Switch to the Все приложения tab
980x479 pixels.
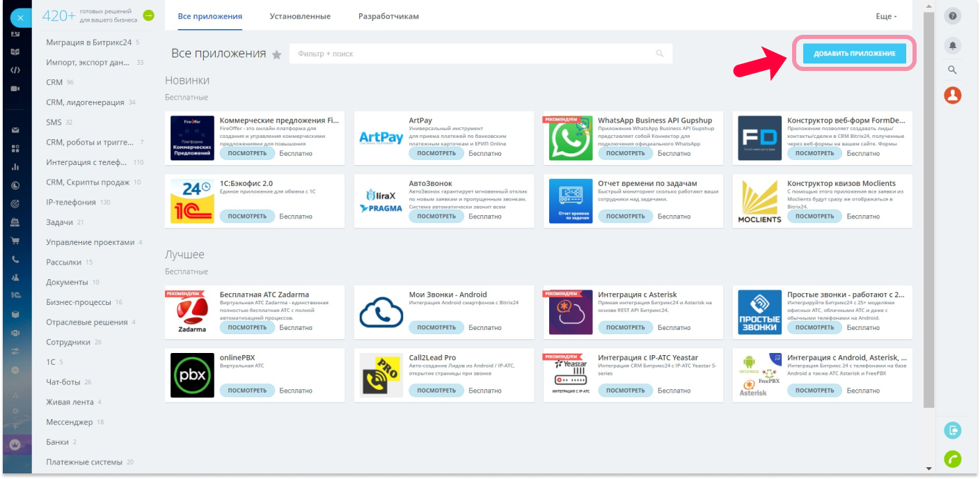tap(210, 16)
